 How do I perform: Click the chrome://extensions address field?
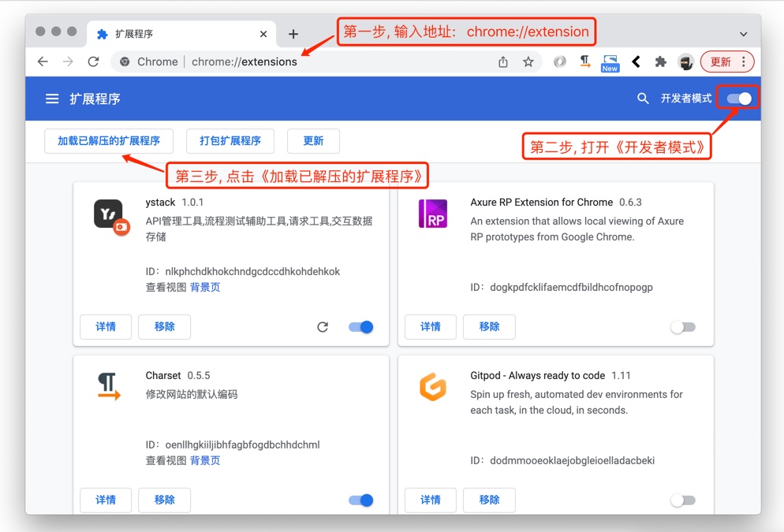[325, 61]
